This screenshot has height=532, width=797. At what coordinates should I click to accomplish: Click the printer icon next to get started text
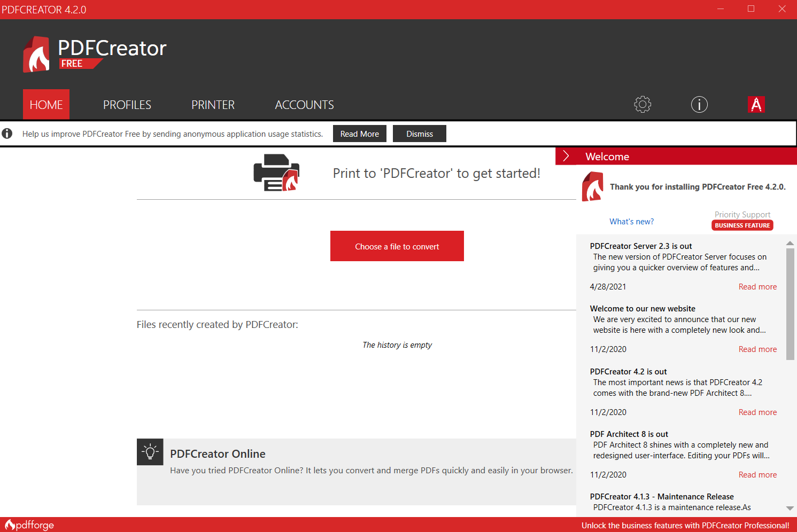click(x=276, y=173)
